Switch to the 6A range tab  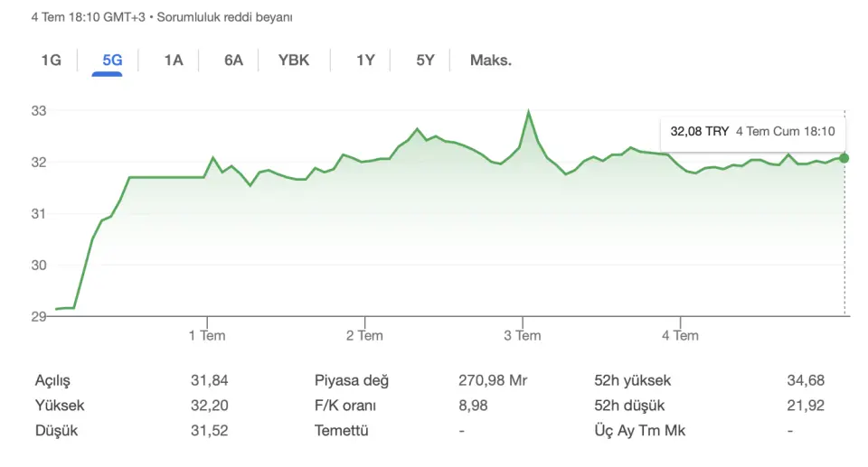(x=233, y=60)
